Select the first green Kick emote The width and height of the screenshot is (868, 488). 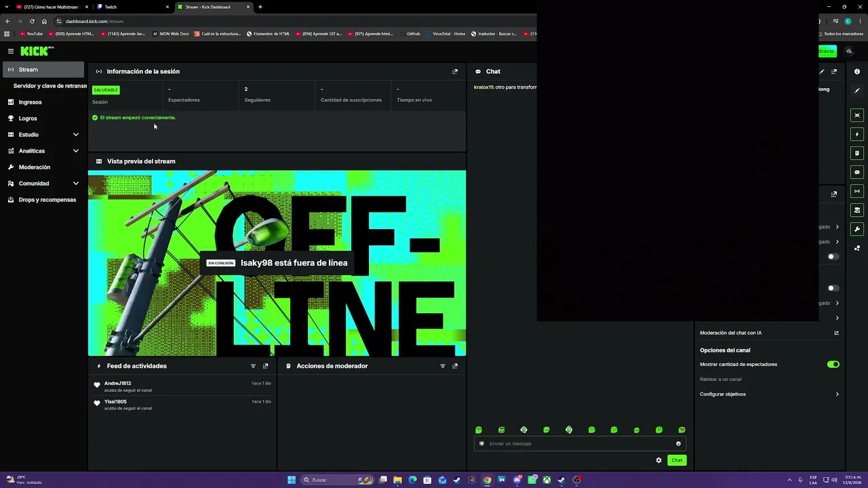tap(479, 430)
